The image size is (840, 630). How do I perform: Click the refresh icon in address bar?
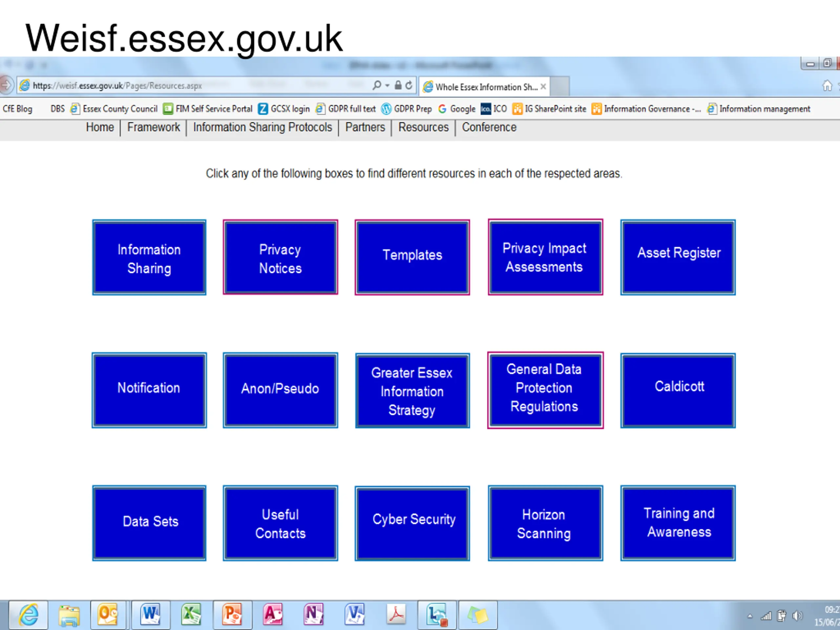[x=409, y=85]
